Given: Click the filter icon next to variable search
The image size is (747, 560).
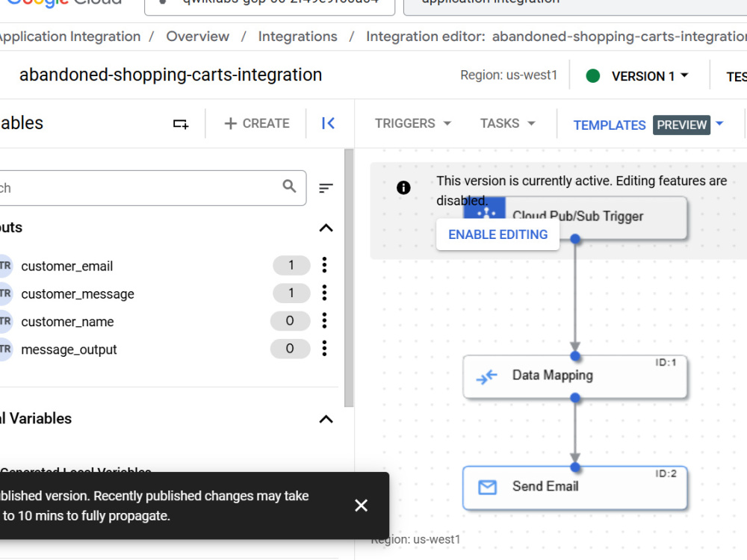Looking at the screenshot, I should pyautogui.click(x=326, y=187).
